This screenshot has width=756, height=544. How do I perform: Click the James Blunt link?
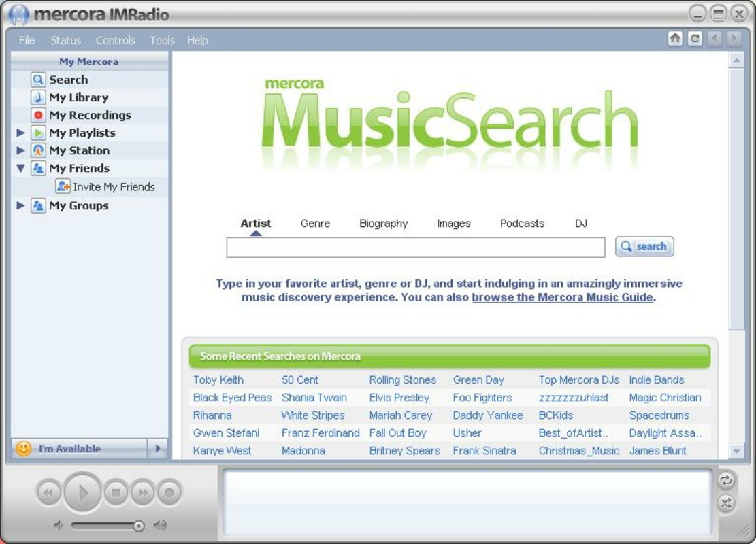657,451
